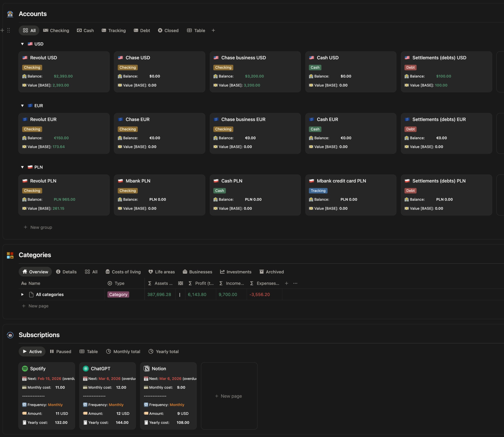Click the Subscriptions section icon
The width and height of the screenshot is (504, 437).
pyautogui.click(x=10, y=335)
